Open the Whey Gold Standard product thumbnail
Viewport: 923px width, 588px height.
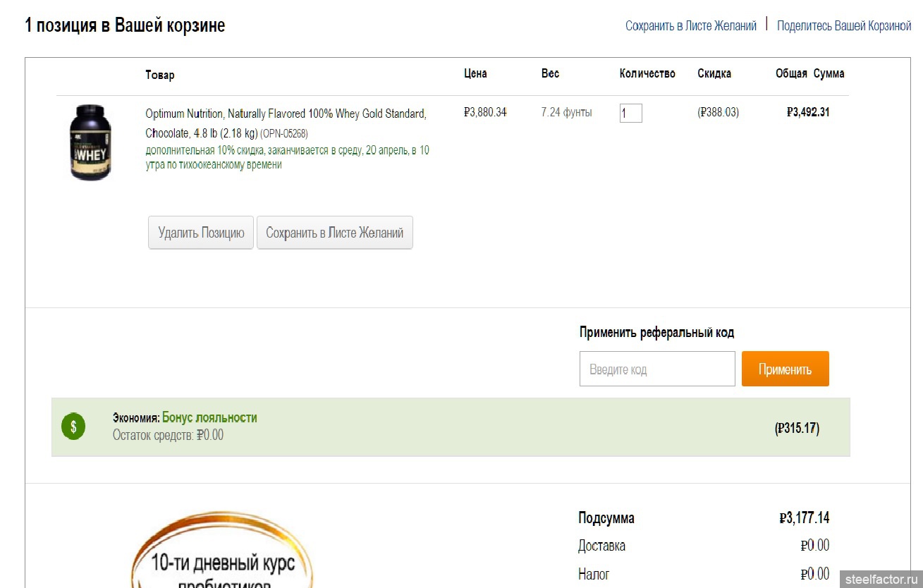click(90, 142)
